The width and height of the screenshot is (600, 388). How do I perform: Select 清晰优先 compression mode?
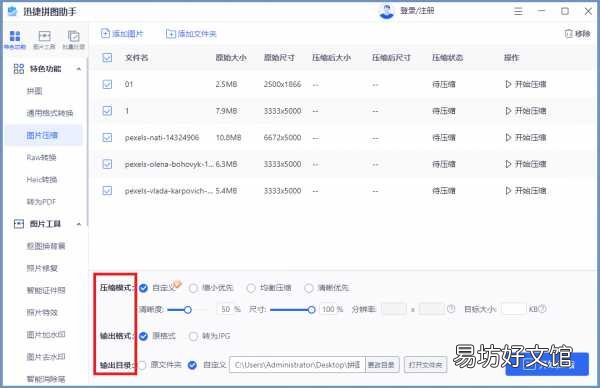309,288
